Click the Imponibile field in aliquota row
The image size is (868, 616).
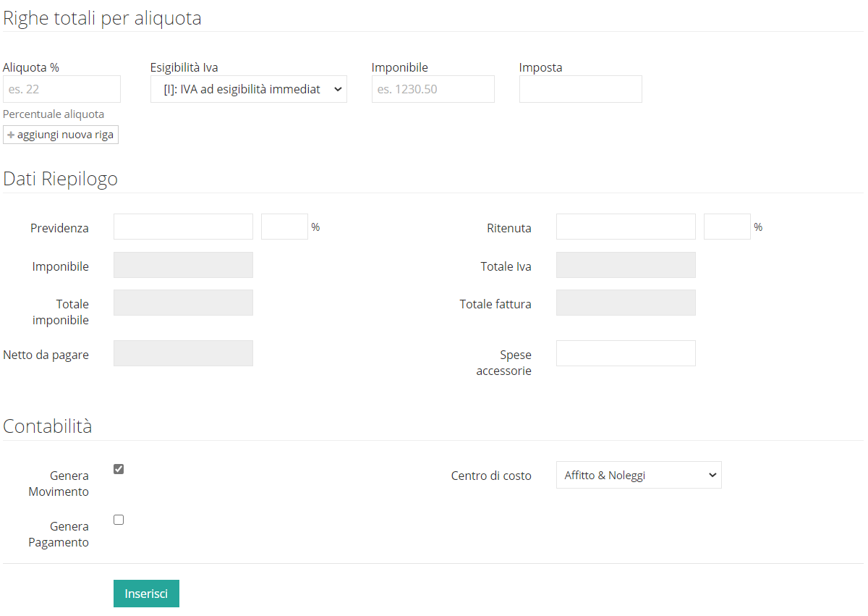tap(433, 89)
